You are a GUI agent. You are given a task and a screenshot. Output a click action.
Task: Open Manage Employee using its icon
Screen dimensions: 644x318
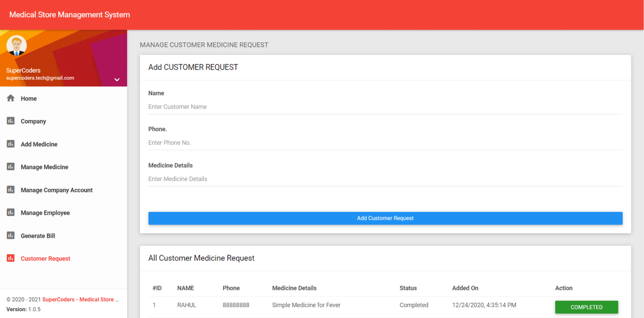[11, 212]
